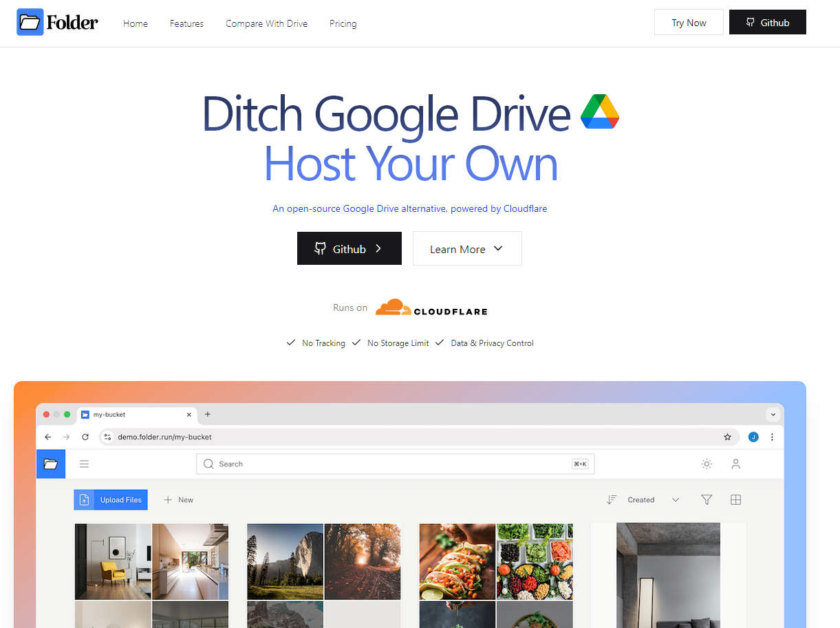Click the Upload Files button
The image size is (840, 628).
coord(111,500)
